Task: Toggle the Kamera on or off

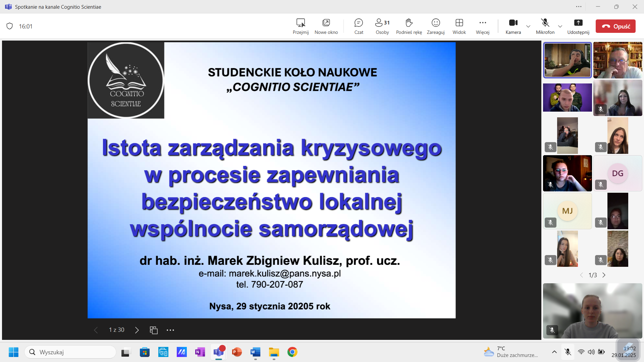Action: pos(513,26)
